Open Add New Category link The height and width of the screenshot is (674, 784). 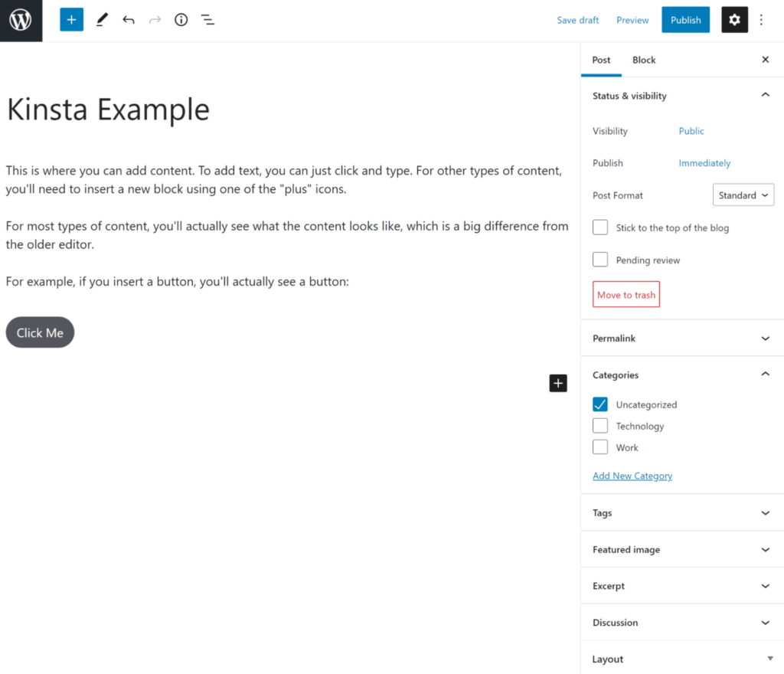point(632,476)
